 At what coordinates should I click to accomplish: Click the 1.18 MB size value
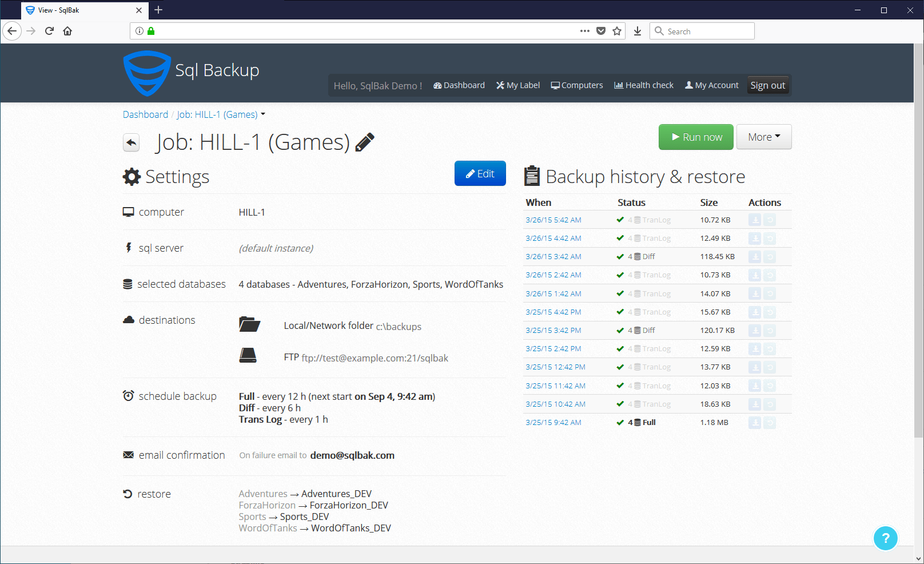[x=714, y=423]
